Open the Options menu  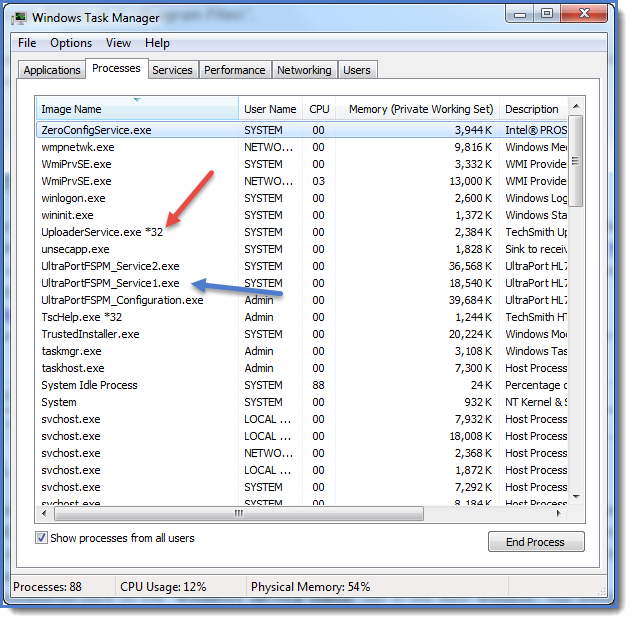(x=71, y=43)
